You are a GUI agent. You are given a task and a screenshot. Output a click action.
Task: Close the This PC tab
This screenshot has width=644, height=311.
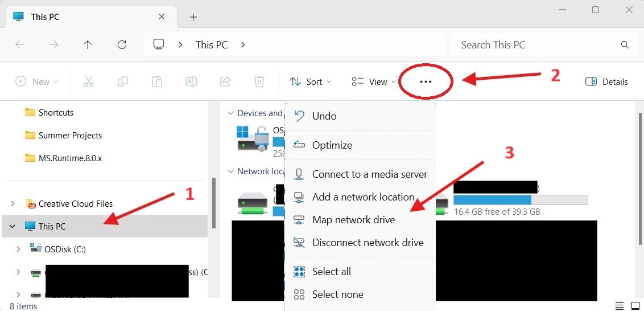pos(162,17)
